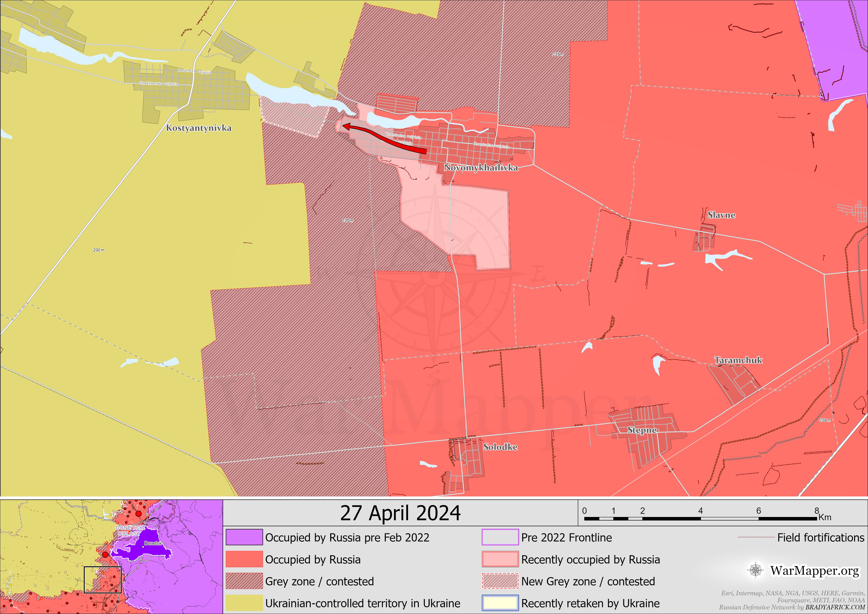
Task: Click the hatched 'Grey zone / contested' legend swatch
Action: (244, 581)
